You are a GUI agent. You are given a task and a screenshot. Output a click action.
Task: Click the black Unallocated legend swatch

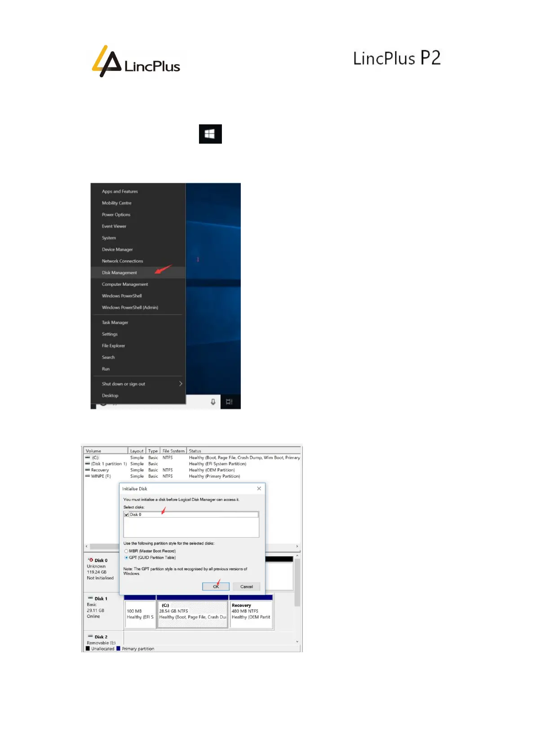click(88, 648)
